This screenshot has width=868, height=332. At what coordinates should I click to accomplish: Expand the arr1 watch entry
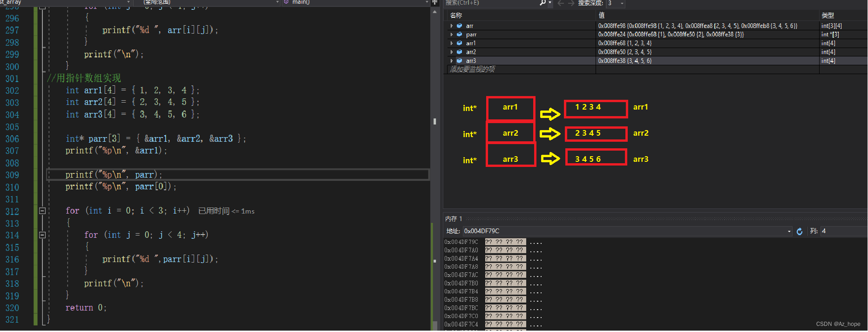click(x=451, y=43)
